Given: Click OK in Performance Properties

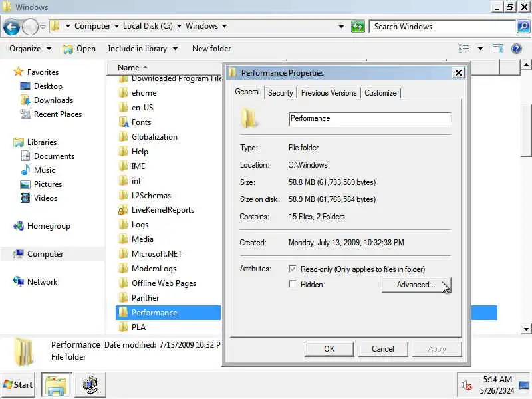Looking at the screenshot, I should pos(329,349).
